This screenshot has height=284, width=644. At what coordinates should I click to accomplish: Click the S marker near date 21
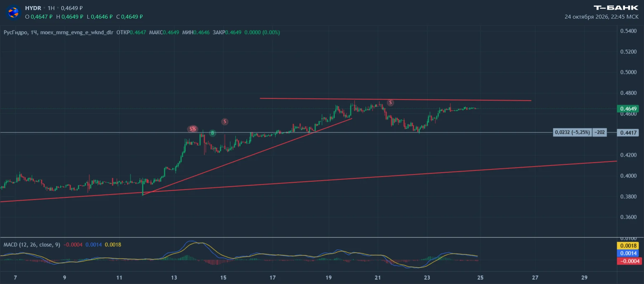(390, 103)
